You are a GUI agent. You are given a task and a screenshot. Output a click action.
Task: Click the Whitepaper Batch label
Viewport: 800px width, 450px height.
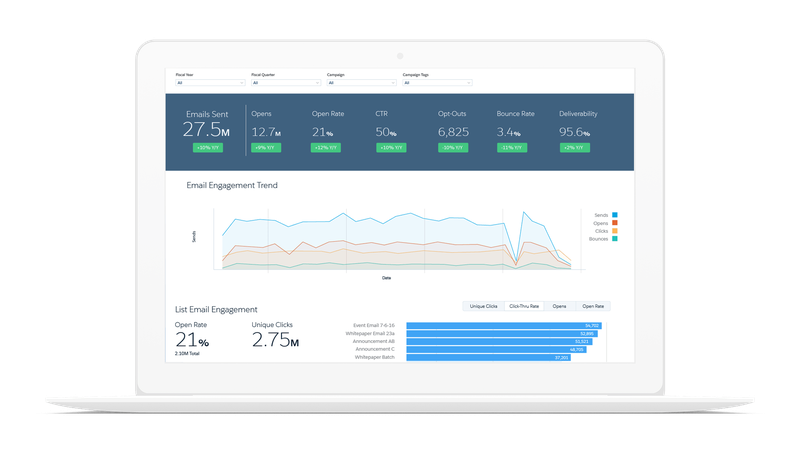pyautogui.click(x=374, y=357)
